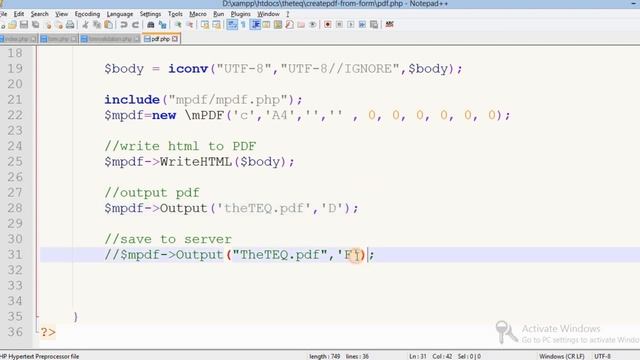Open the Search menu
The width and height of the screenshot is (640, 360).
(40, 14)
